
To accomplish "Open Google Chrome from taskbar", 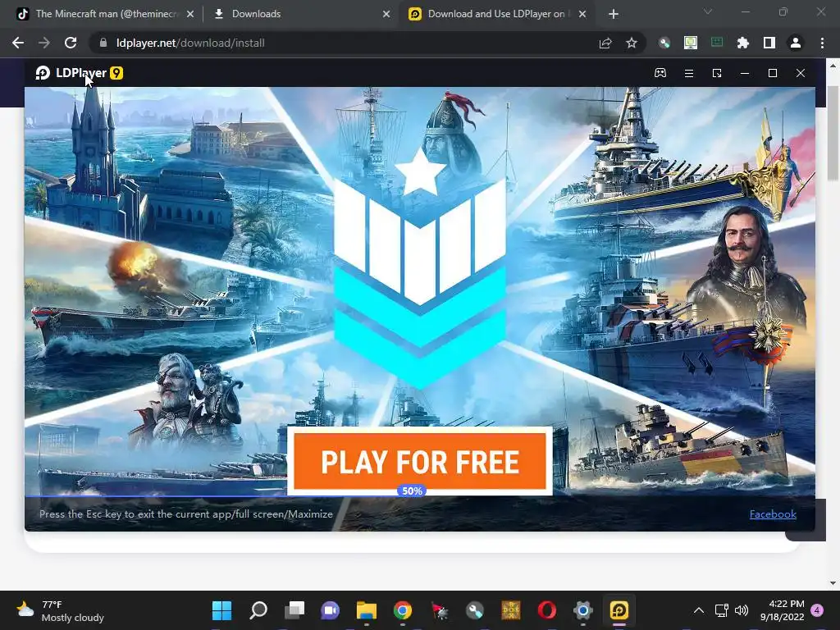I will [402, 610].
